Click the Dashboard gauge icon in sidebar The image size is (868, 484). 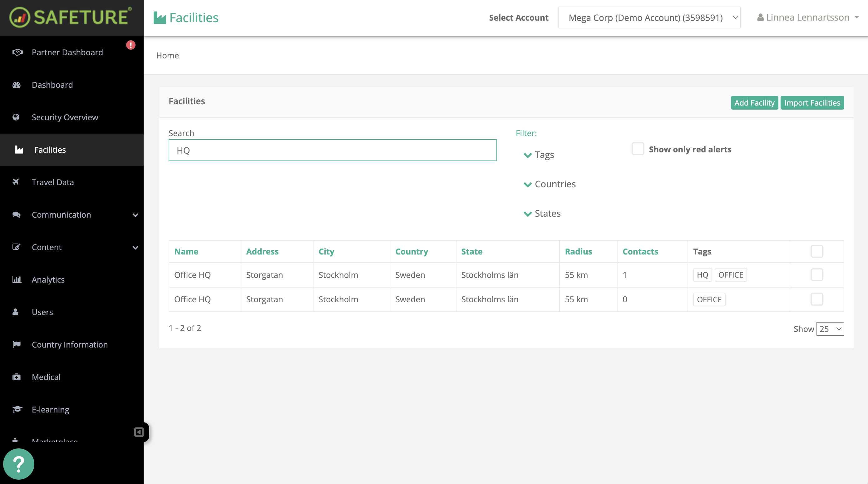(x=16, y=85)
